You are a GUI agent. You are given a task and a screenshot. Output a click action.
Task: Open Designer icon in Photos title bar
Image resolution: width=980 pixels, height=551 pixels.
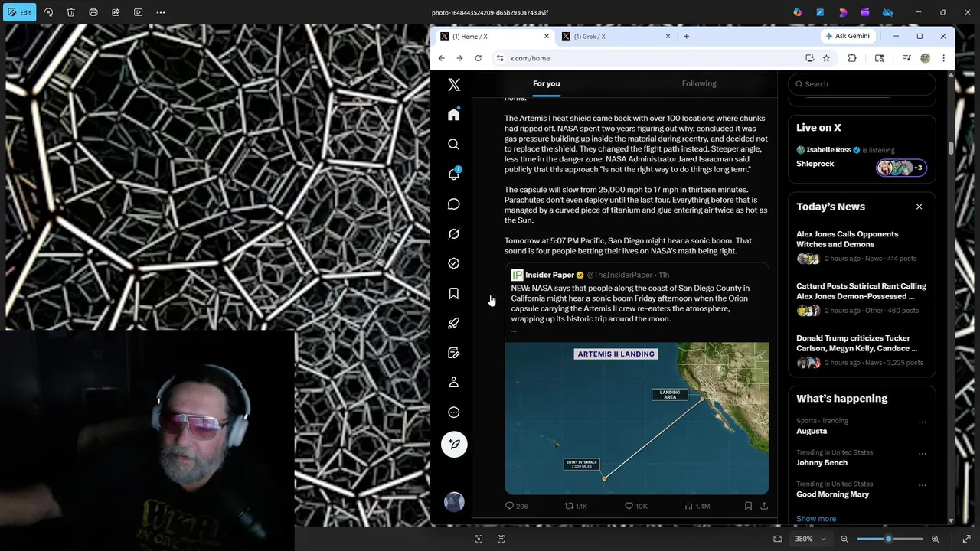coord(843,12)
